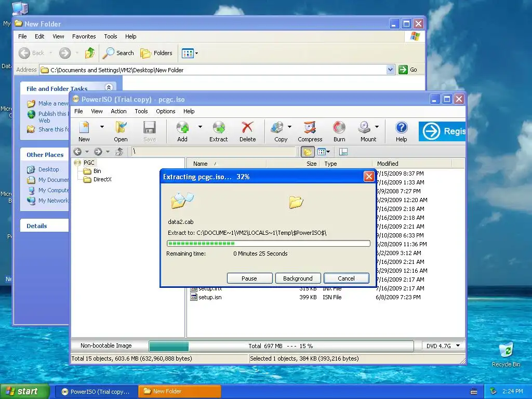Open dropdown arrow next to New in PowerISO
The image size is (532, 399).
102,127
